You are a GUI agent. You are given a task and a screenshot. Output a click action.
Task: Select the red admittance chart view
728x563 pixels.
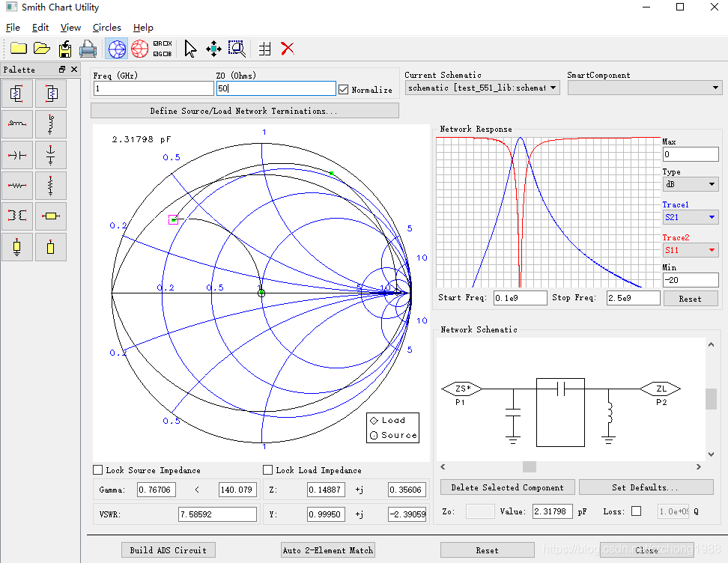(139, 49)
